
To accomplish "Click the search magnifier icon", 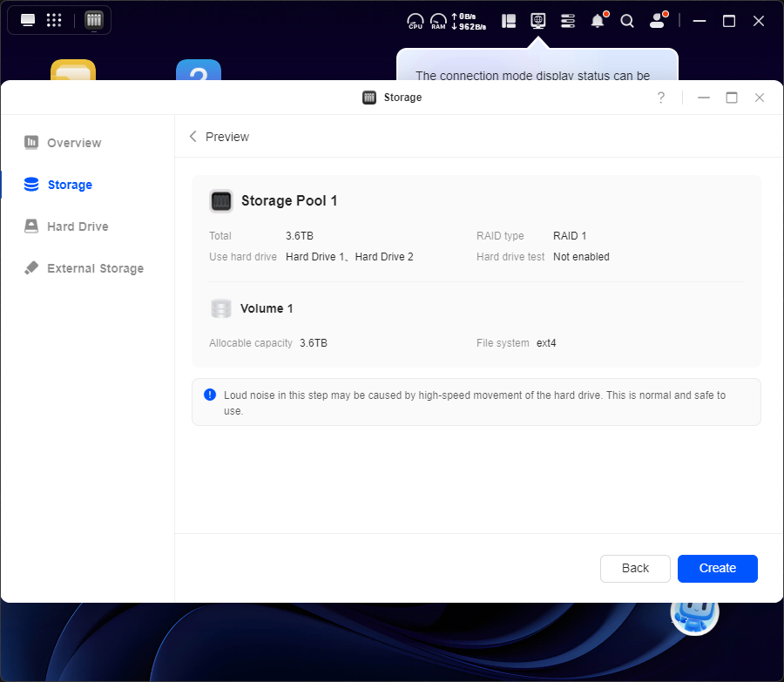I will (627, 21).
